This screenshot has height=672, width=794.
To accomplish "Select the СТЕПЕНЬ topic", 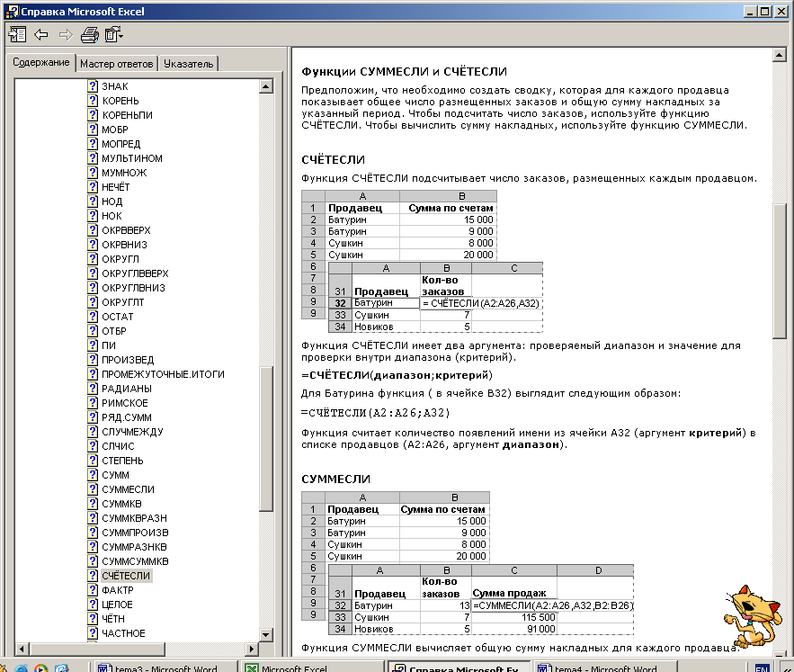I will tap(122, 461).
